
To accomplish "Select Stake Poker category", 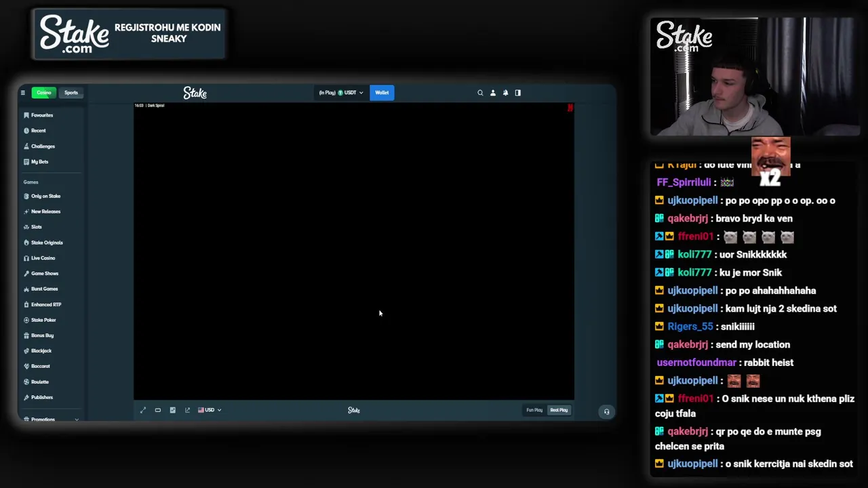I will click(51, 320).
